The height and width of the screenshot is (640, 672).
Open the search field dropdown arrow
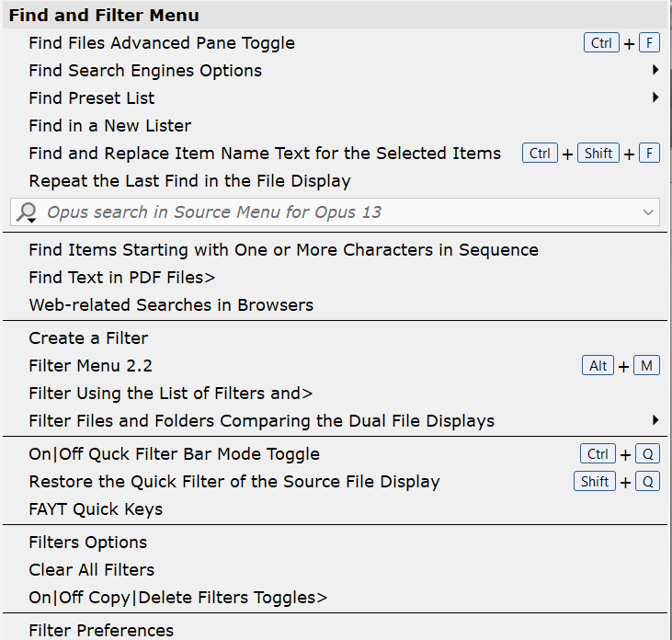click(x=648, y=212)
